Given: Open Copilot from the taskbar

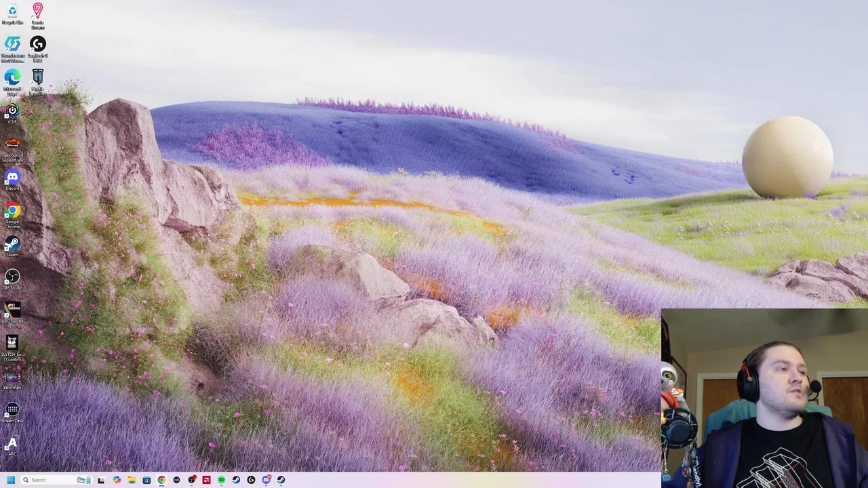Looking at the screenshot, I should click(x=117, y=480).
